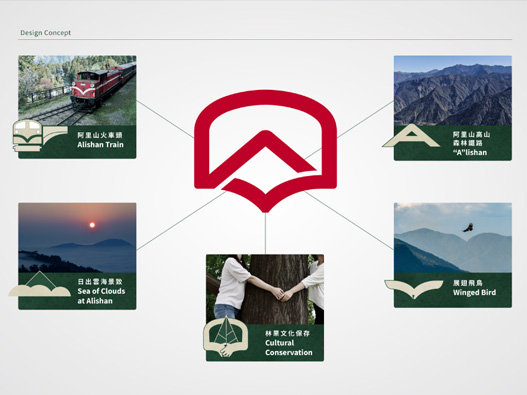Select the Sea of Clouds at Alishan caption

coord(101,296)
